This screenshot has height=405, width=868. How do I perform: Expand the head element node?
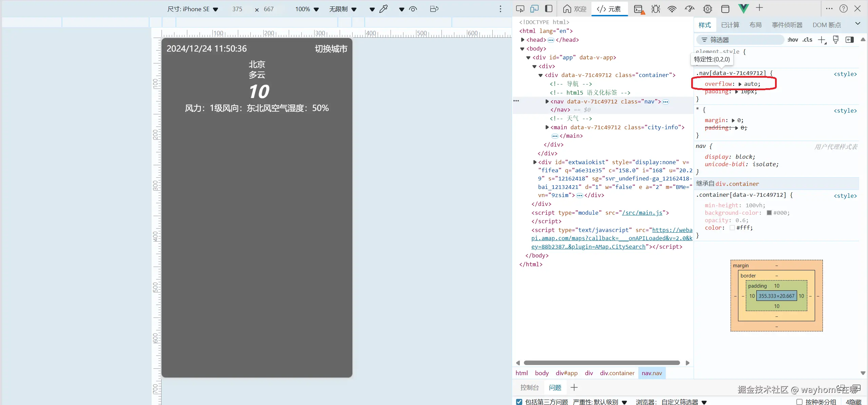coord(523,40)
